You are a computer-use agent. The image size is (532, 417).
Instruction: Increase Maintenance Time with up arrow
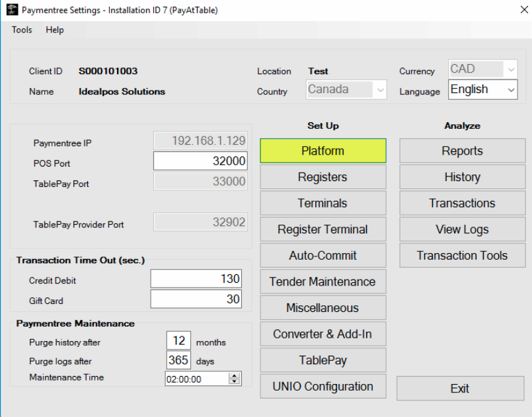[235, 375]
